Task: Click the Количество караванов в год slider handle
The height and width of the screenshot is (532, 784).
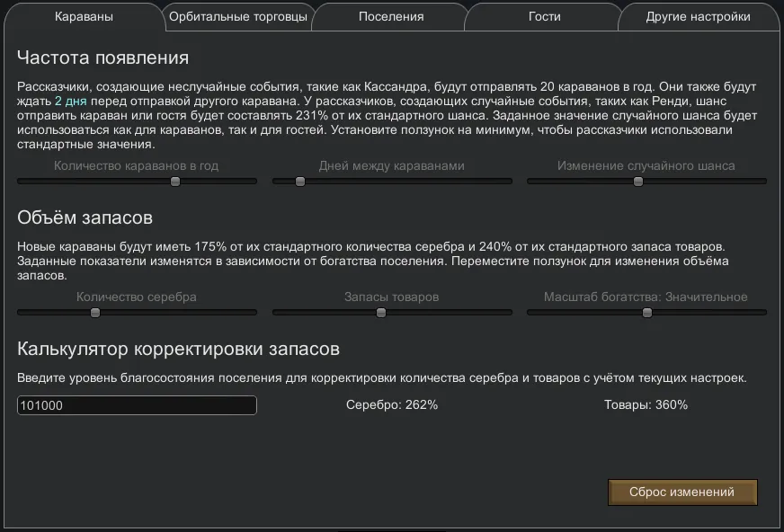Action: pos(175,182)
